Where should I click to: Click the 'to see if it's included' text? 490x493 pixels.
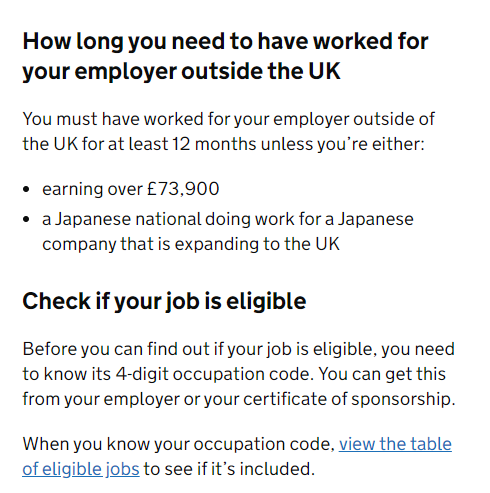229,469
